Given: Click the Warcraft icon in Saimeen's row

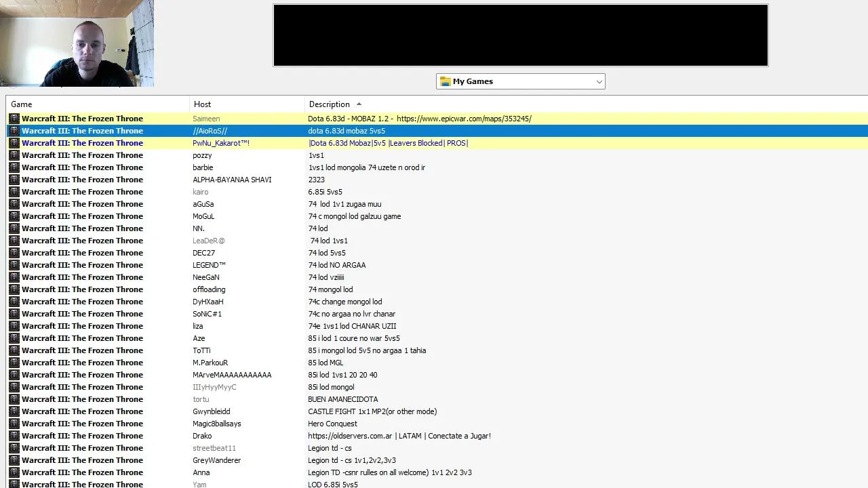Looking at the screenshot, I should pos(14,119).
